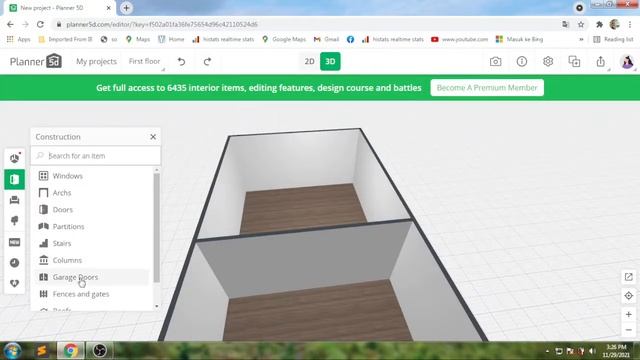Open Windows Start menu
Viewport: 640px width, 360px height.
click(12, 351)
